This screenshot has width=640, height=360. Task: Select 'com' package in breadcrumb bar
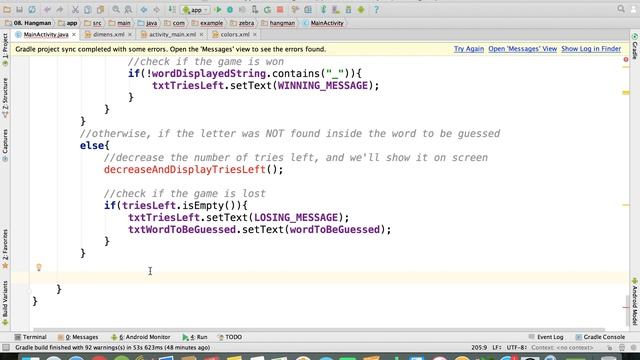(x=175, y=23)
